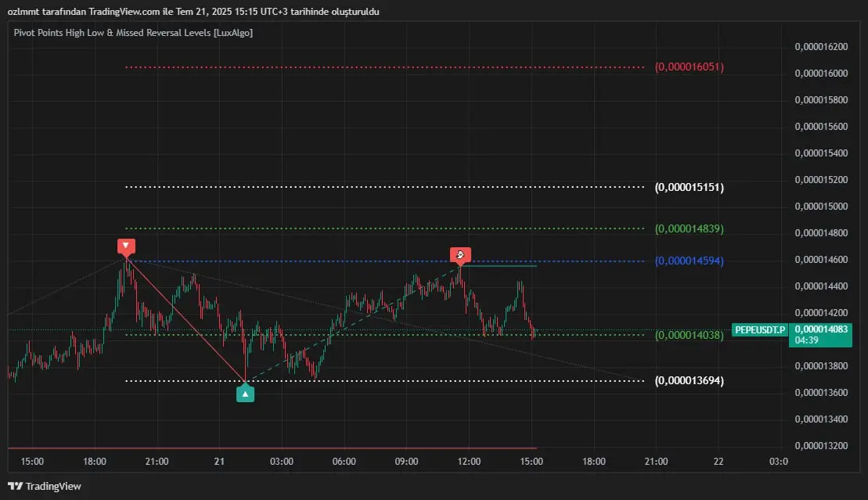The image size is (868, 500).
Task: Click the date label 21 on time axis
Action: click(219, 461)
